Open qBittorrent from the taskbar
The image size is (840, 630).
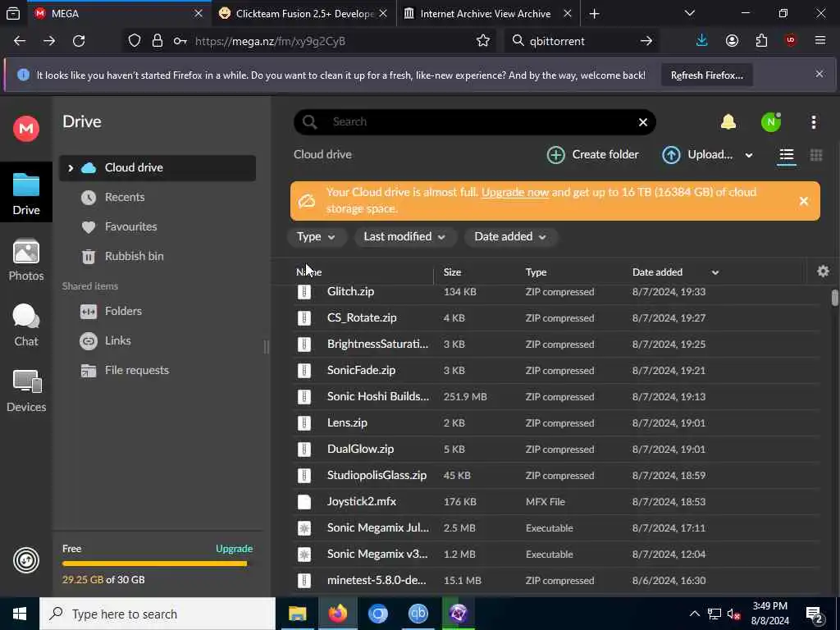(418, 614)
